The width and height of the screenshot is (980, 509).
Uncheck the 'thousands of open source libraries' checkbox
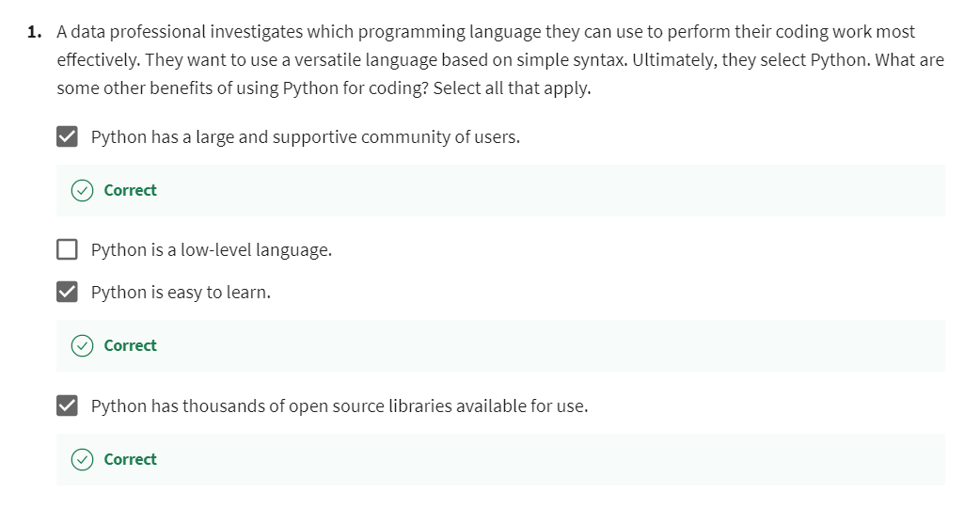coord(67,406)
